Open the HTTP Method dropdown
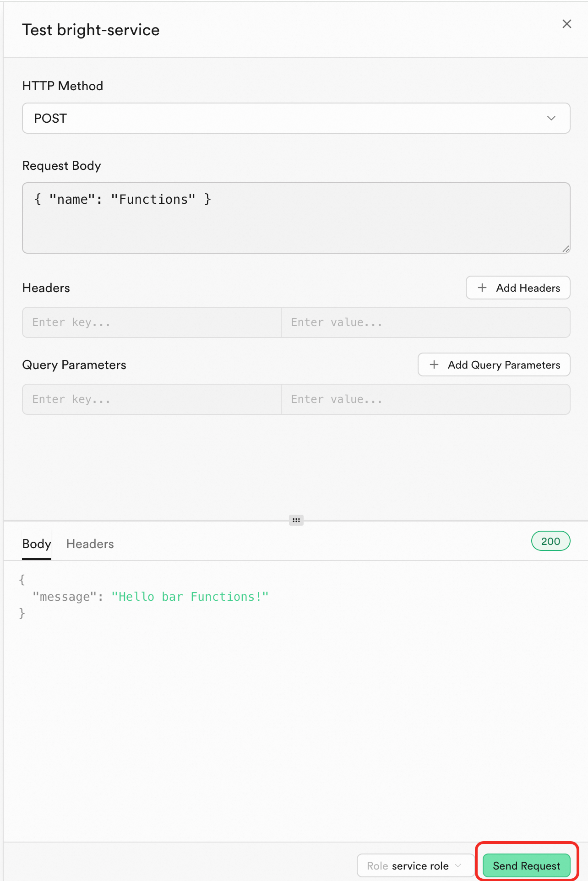The image size is (588, 881). pyautogui.click(x=296, y=118)
